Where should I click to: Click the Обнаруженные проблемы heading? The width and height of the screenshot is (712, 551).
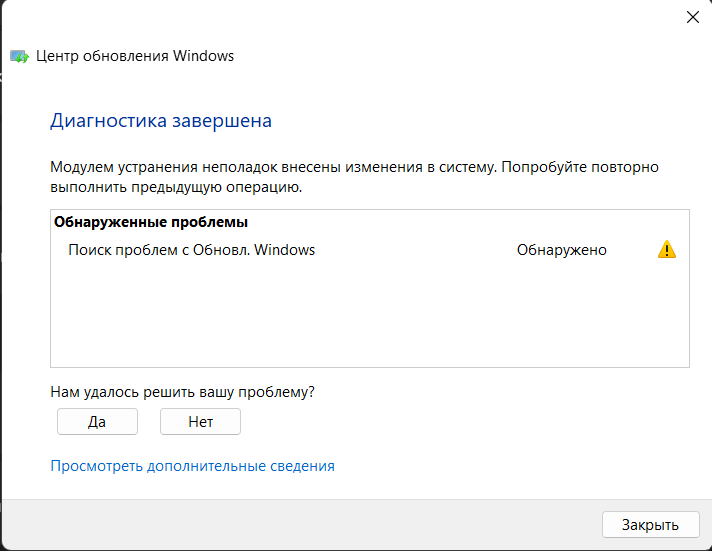coord(151,222)
